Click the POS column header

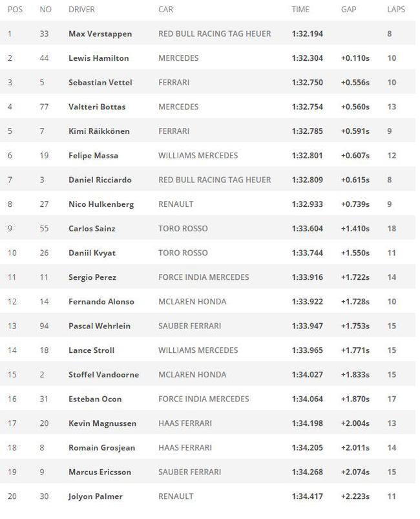15,9
